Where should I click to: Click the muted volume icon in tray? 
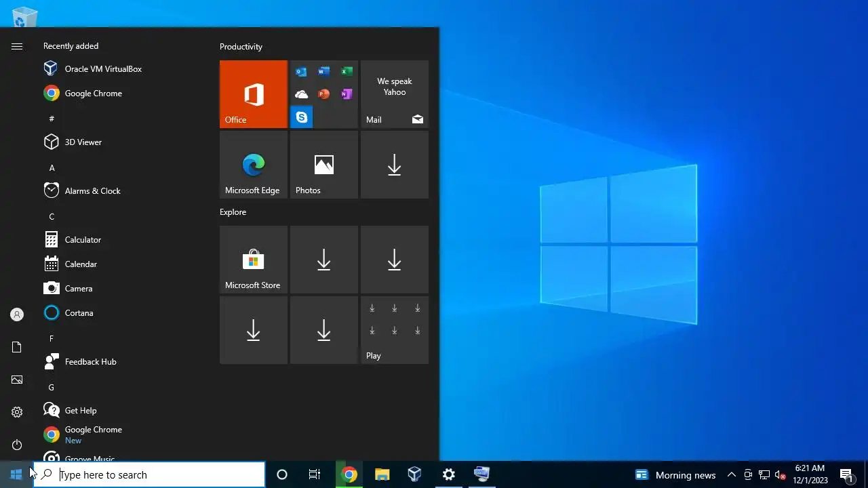[x=780, y=474]
